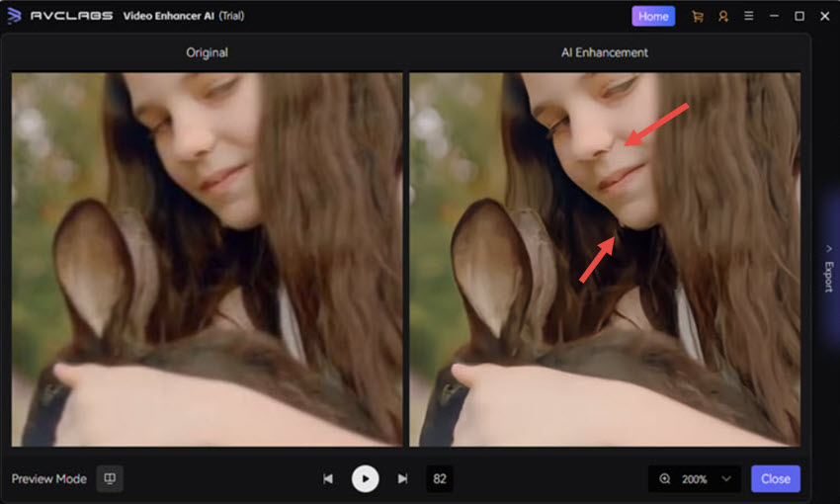Close the application window with X
Viewport: 840px width, 504px height.
[x=824, y=16]
